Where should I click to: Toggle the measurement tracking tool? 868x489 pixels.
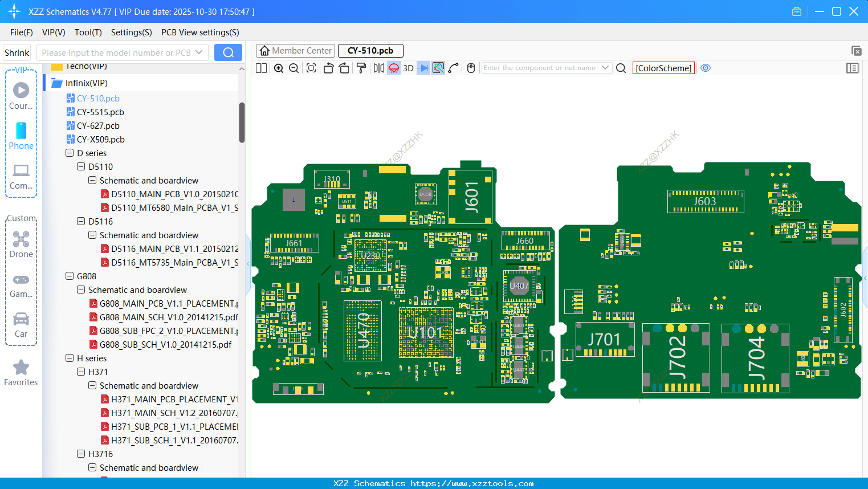coord(438,68)
